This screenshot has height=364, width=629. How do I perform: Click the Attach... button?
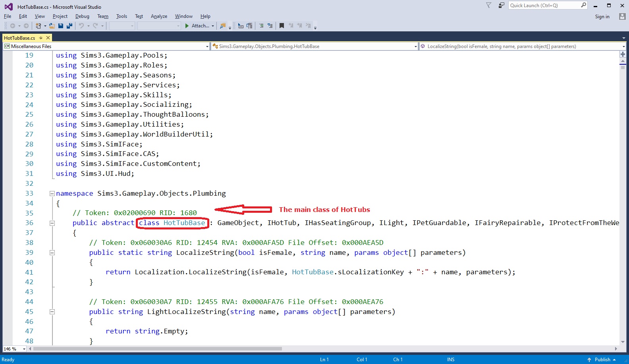[200, 26]
